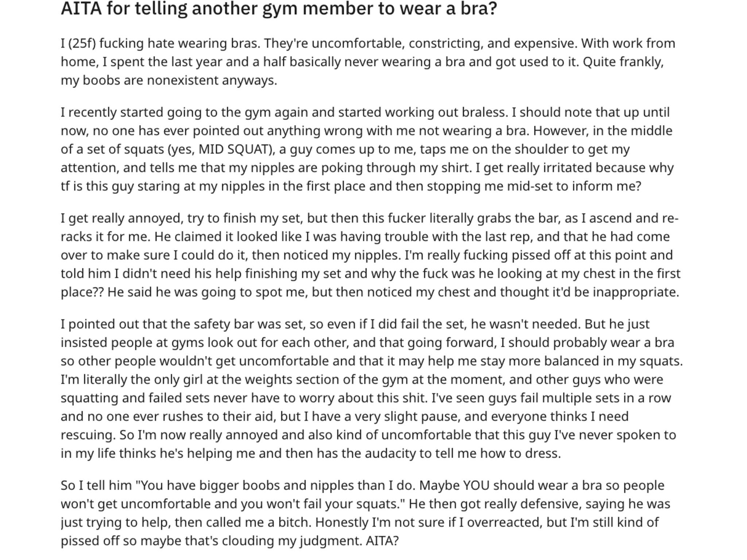Click the post title about gym member
The height and width of the screenshot is (560, 747).
[279, 9]
